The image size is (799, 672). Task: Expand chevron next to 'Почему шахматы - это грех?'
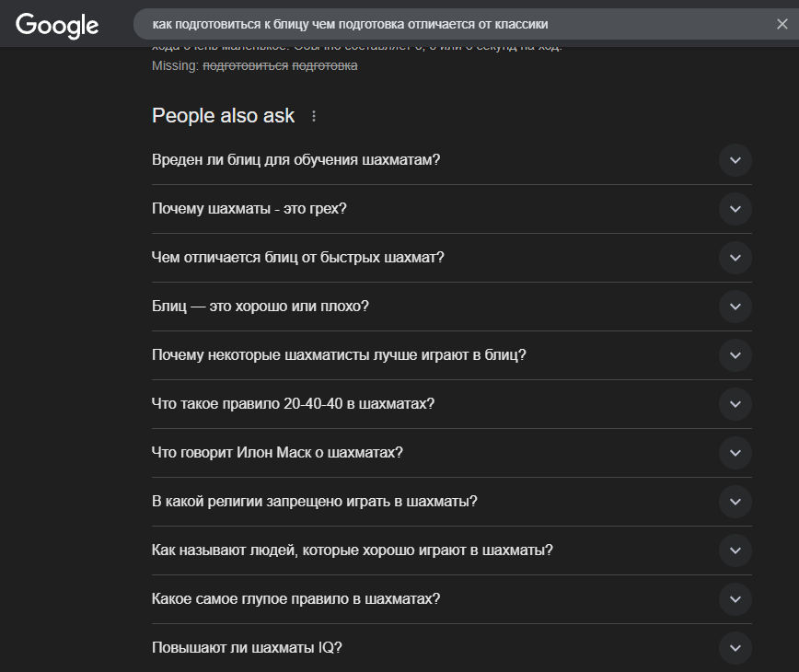tap(735, 209)
